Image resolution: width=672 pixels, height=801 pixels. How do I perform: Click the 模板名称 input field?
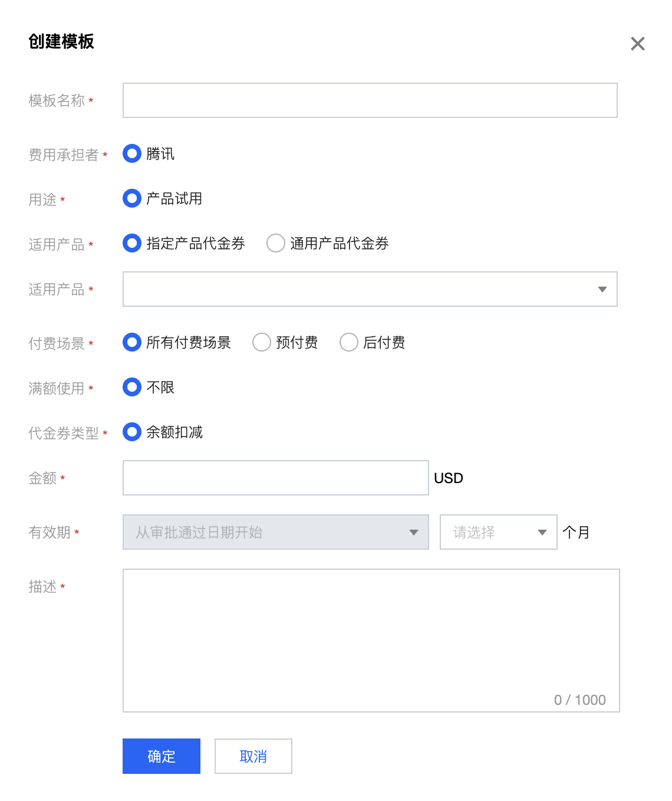pos(370,100)
